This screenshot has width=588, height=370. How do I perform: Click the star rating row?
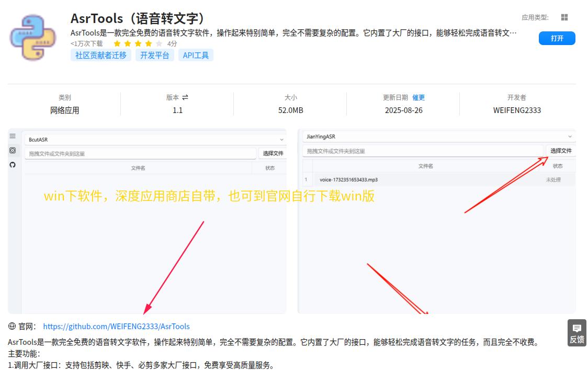point(138,43)
